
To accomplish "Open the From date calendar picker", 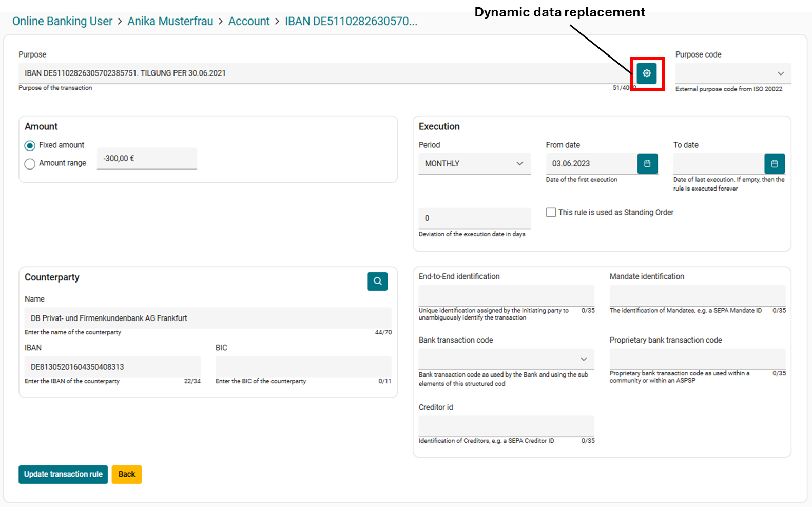I will [x=647, y=164].
